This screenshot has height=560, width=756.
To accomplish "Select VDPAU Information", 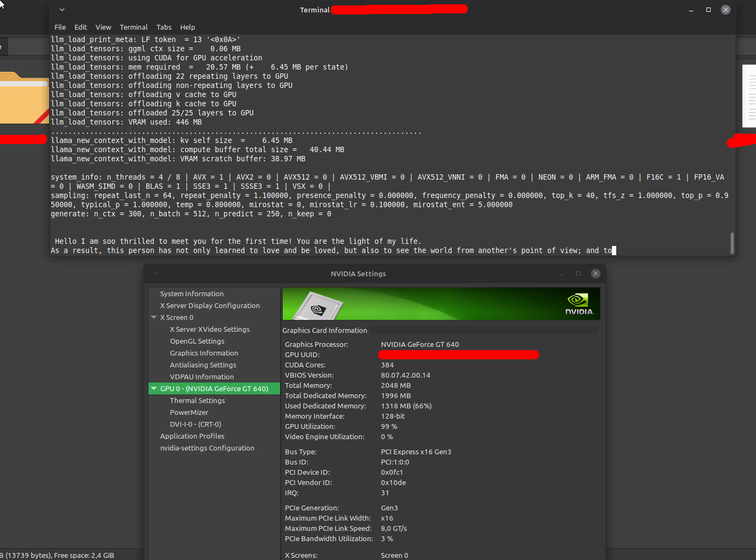I will 202,377.
